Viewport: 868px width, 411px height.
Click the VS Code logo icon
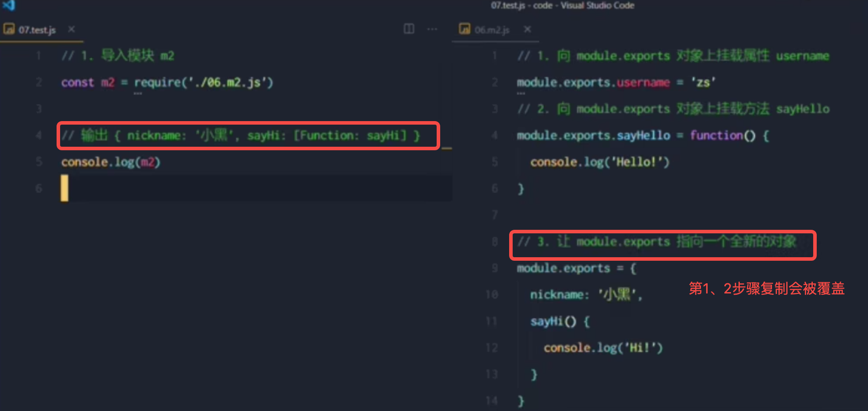coord(9,5)
